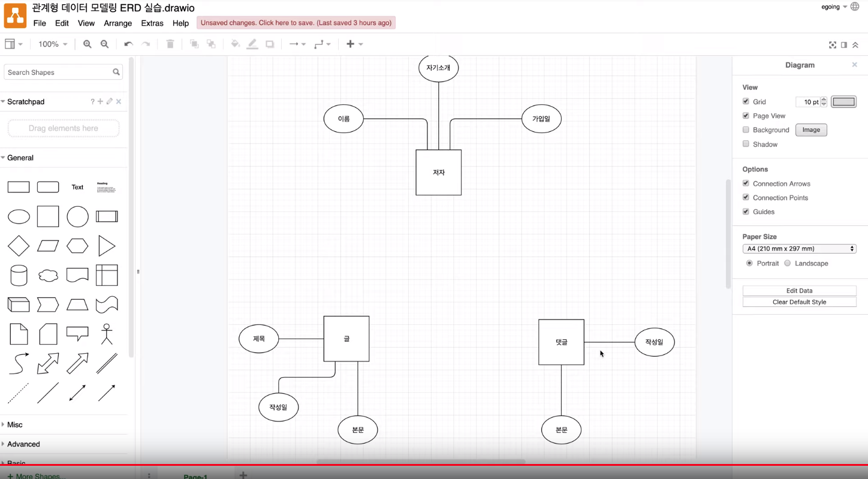Click the scratchpad help question mark
The height and width of the screenshot is (479, 868).
pyautogui.click(x=92, y=102)
